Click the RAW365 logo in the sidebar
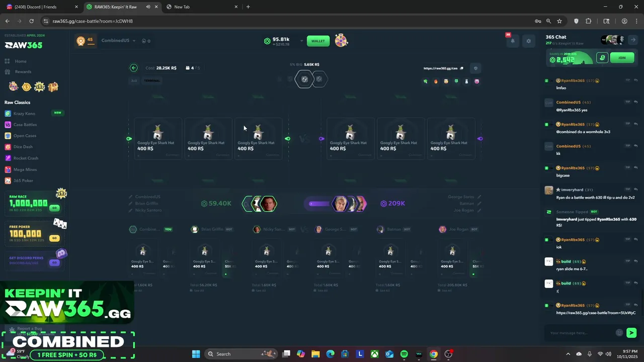The height and width of the screenshot is (362, 644). click(x=24, y=45)
